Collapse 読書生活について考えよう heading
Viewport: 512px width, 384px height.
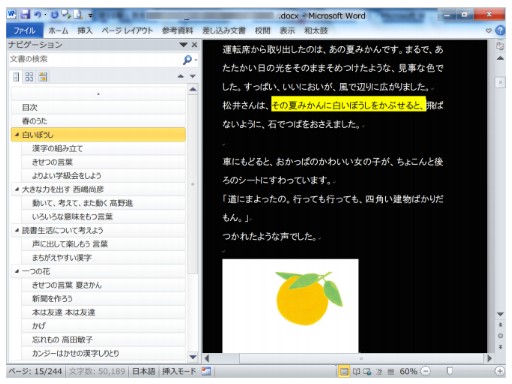[x=17, y=230]
